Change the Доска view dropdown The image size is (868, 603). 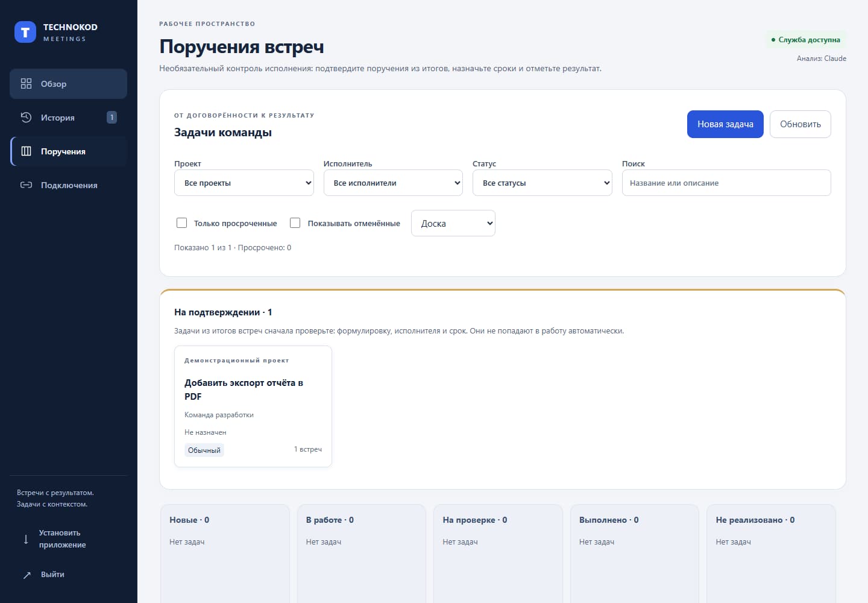(x=453, y=223)
